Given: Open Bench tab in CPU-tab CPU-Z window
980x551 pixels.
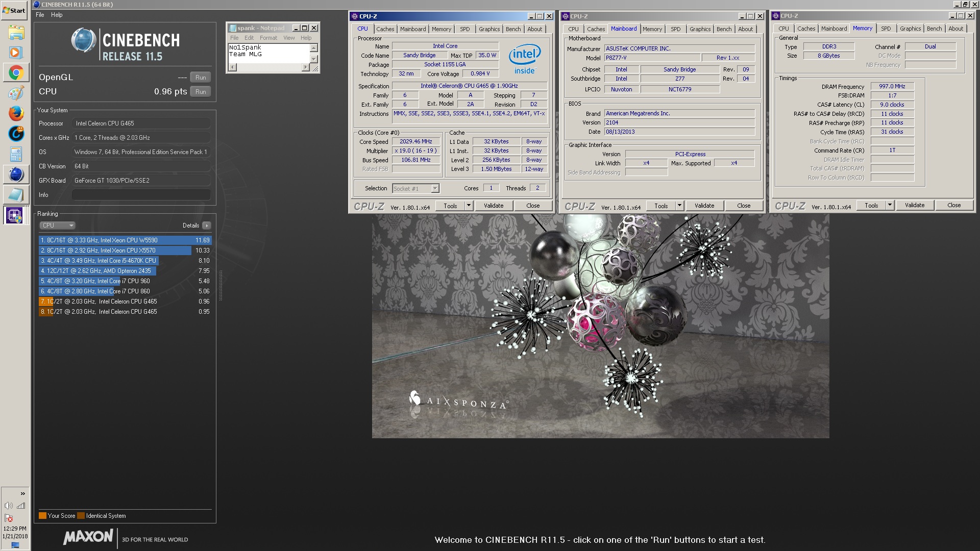Looking at the screenshot, I should pos(513,29).
